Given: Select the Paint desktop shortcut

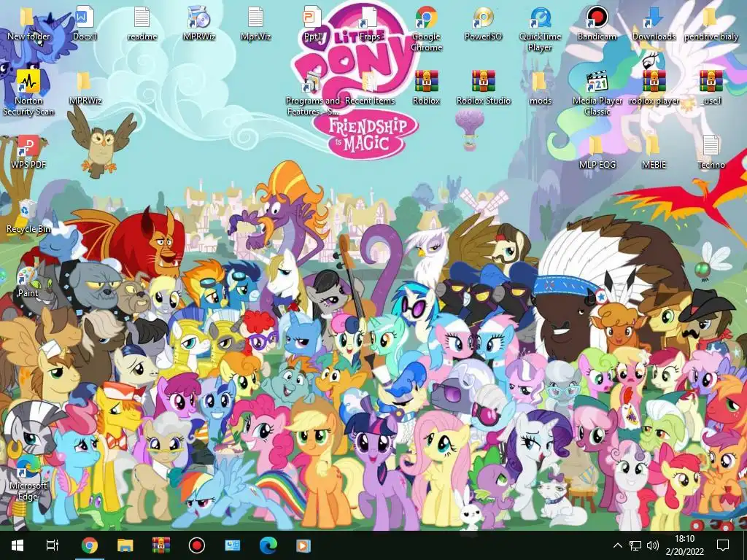Looking at the screenshot, I should click(x=28, y=282).
